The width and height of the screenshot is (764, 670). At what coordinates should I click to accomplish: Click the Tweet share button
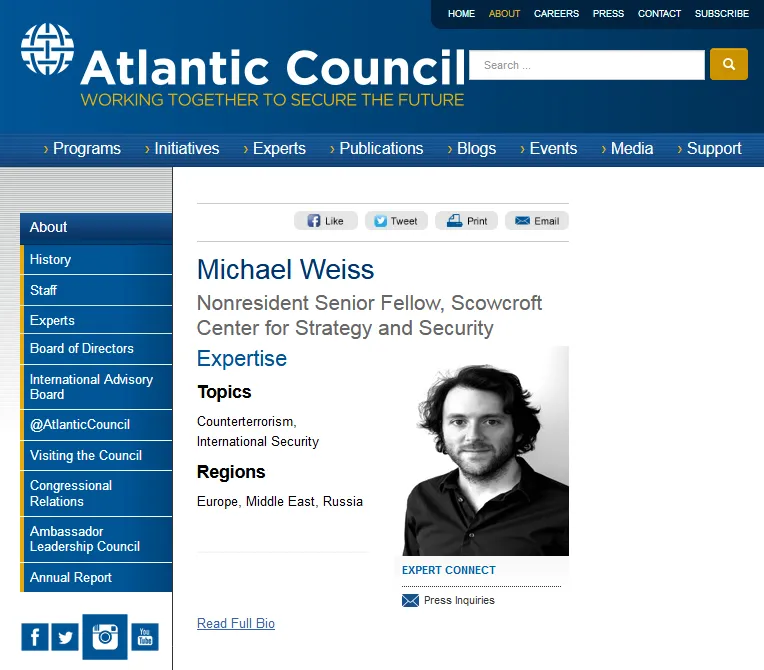[x=396, y=221]
